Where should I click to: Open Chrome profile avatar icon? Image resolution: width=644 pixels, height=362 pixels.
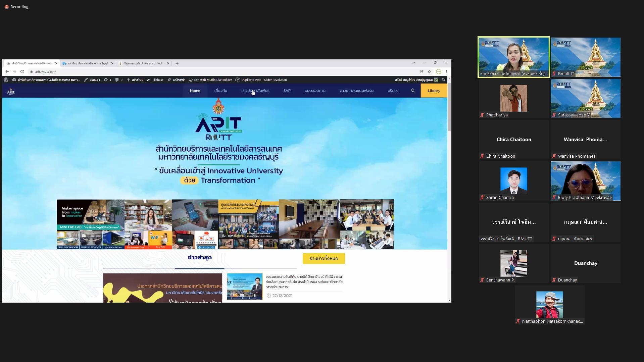439,71
